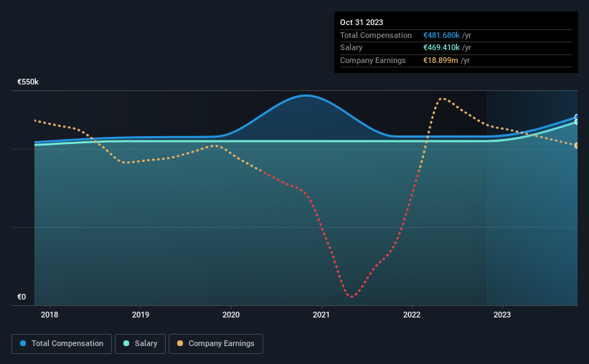
Task: Click the €18.899m company earnings value
Action: (x=440, y=60)
